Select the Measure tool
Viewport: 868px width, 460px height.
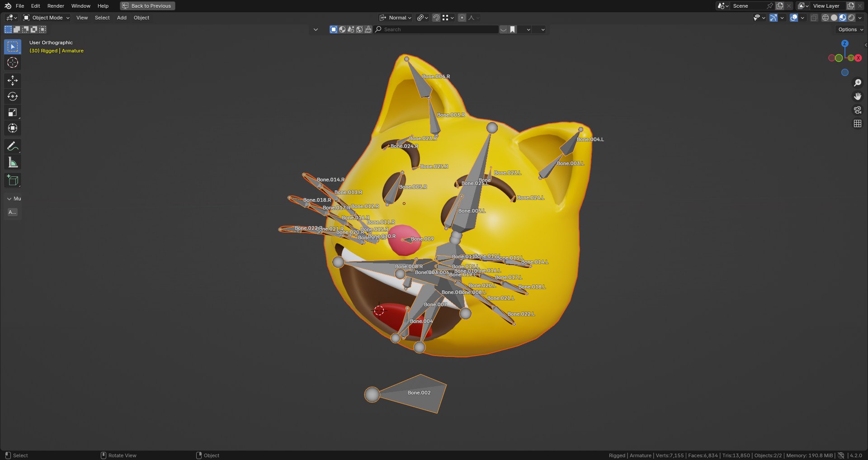pyautogui.click(x=13, y=162)
